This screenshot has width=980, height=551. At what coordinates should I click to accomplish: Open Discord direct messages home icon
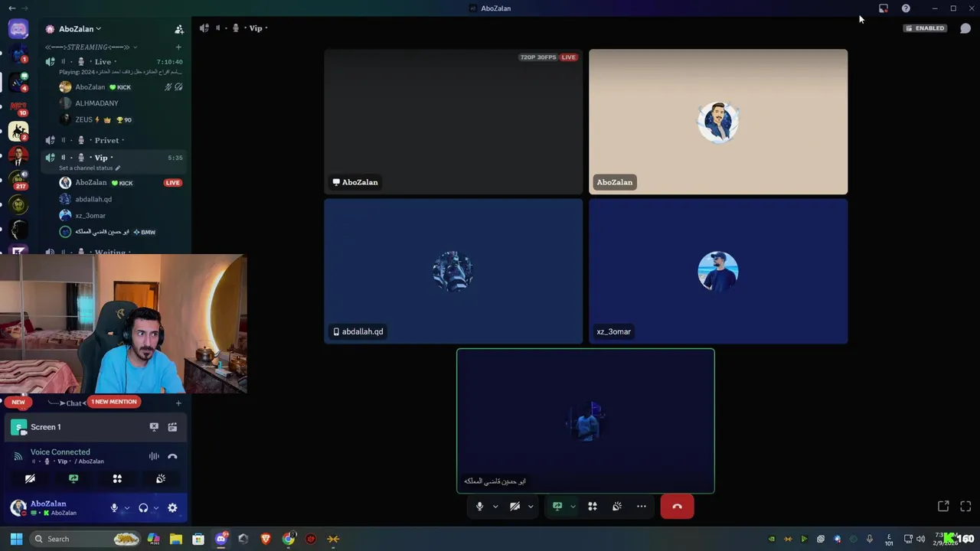point(18,29)
